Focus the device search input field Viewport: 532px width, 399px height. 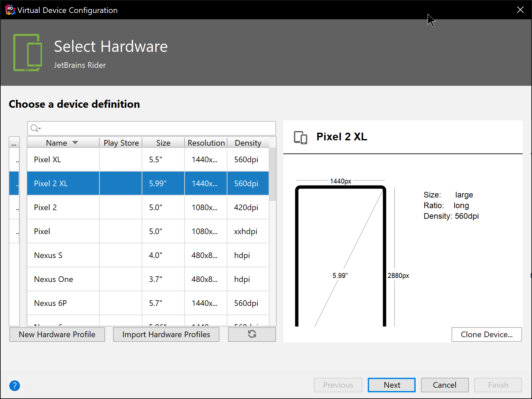tap(152, 128)
